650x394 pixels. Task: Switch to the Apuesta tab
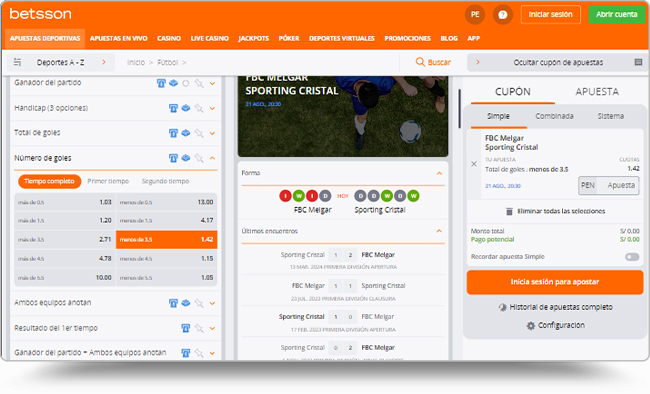[x=597, y=92]
